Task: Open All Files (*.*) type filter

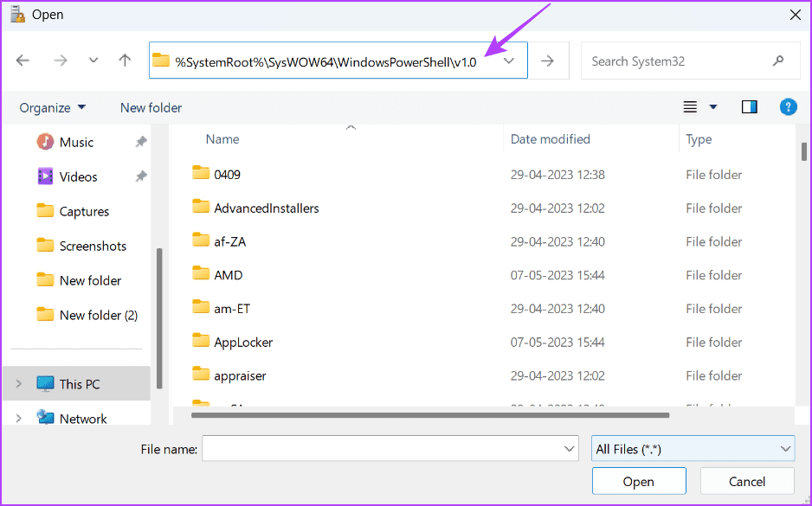Action: [x=693, y=449]
